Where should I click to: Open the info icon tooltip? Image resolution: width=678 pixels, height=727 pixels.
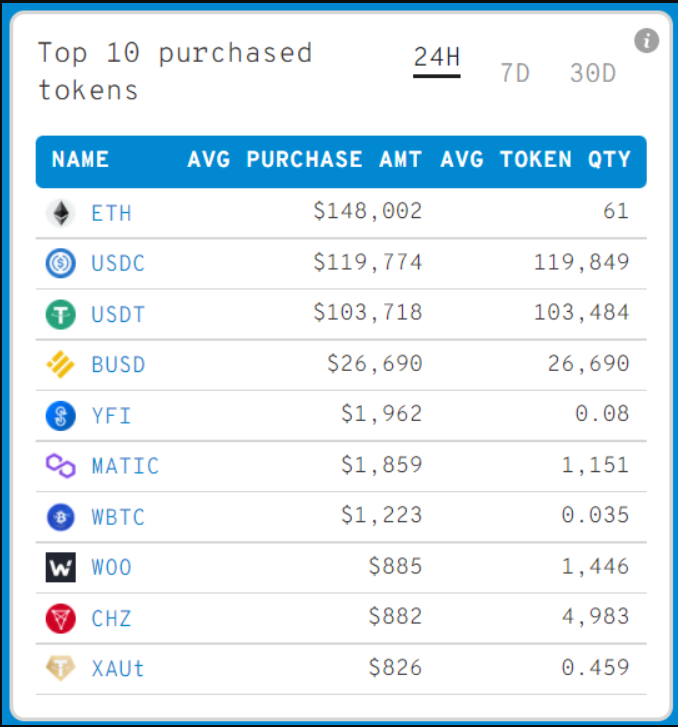point(647,41)
